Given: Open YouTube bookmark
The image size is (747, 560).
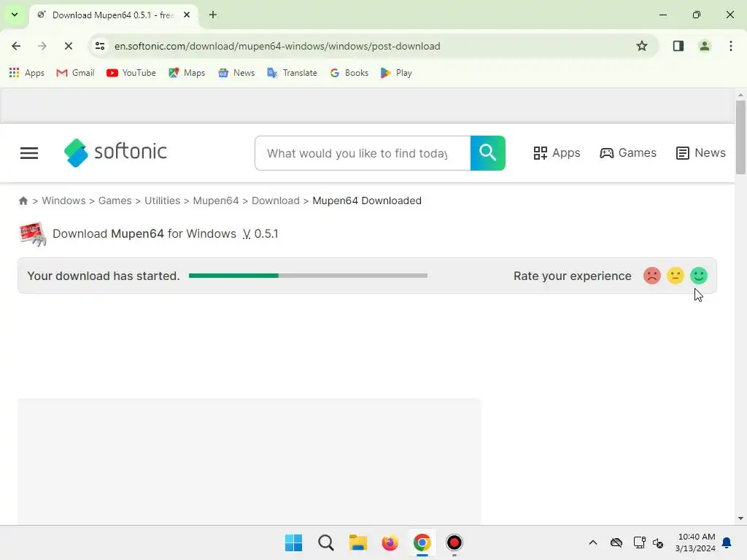Looking at the screenshot, I should coord(131,73).
